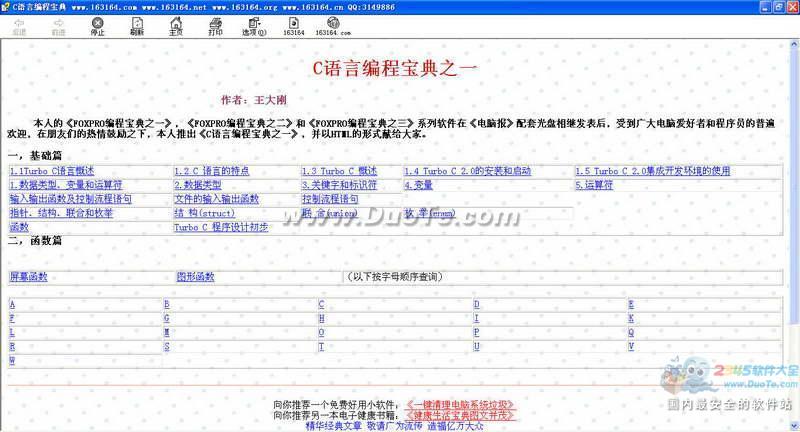Open link 指针、结构、联合和枚举
800x432 pixels.
pos(61,213)
